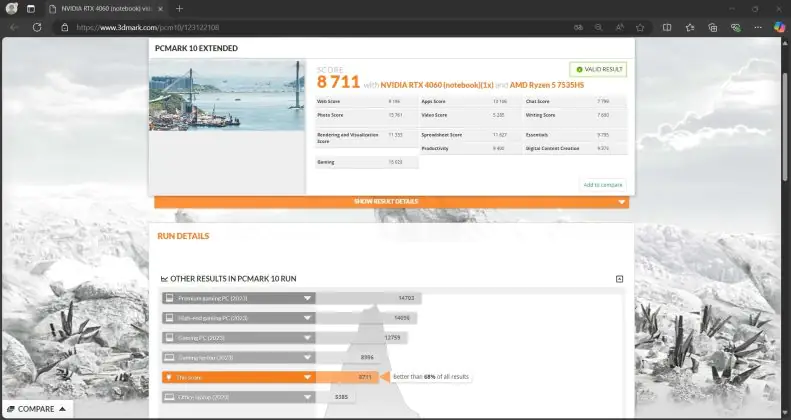Click the new tab plus button
This screenshot has height=420, width=791.
point(180,9)
